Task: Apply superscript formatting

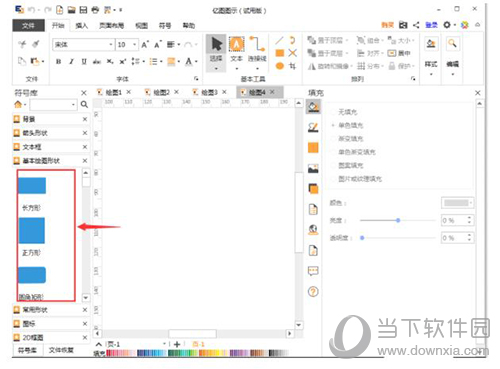Action: click(x=123, y=62)
